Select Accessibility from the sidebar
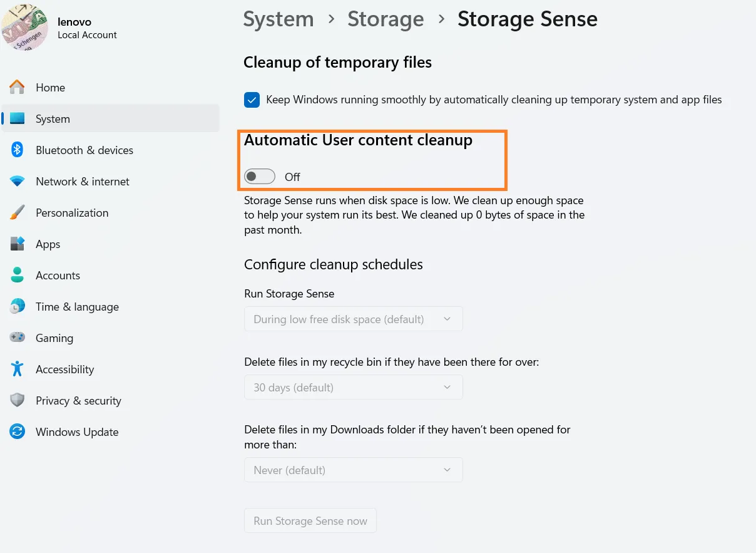 [x=18, y=370]
